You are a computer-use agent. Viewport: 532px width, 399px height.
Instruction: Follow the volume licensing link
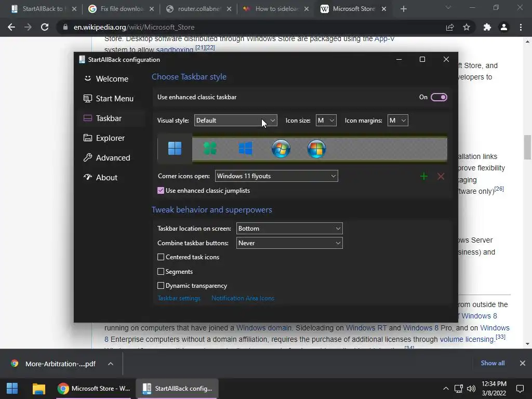pyautogui.click(x=467, y=339)
